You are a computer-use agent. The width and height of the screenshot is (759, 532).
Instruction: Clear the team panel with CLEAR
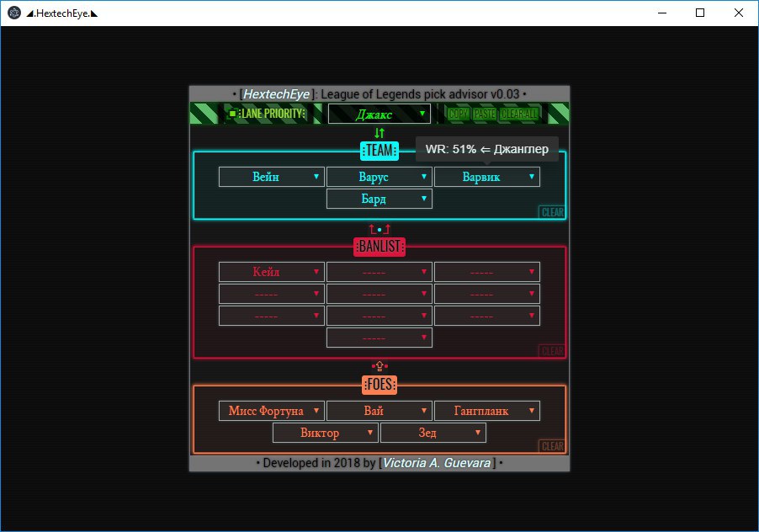click(x=552, y=212)
